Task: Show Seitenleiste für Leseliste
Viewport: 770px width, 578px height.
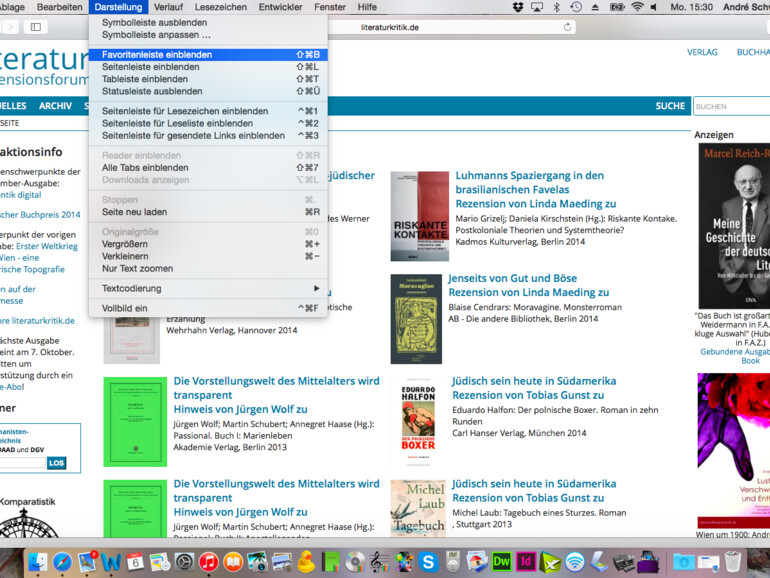Action: (208, 123)
